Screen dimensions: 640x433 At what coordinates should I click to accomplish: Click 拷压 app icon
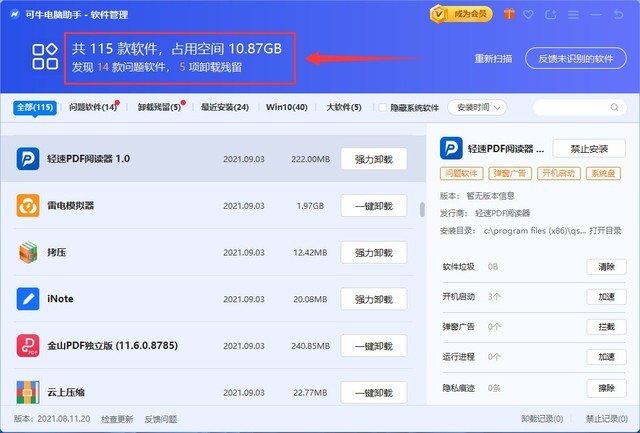coord(28,252)
